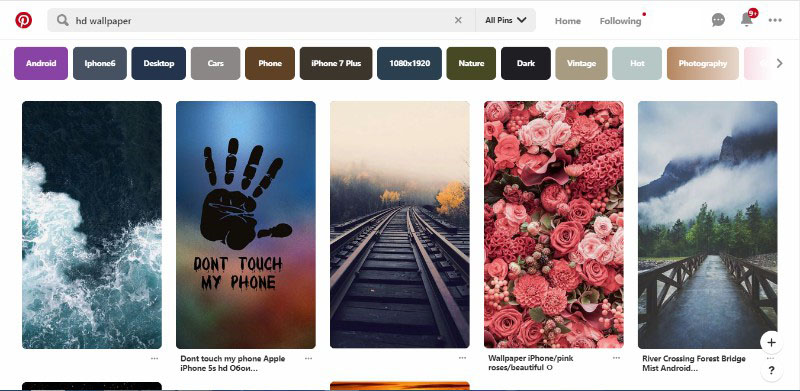
Task: Select the iPhone 7 Plus category chip
Action: click(336, 63)
